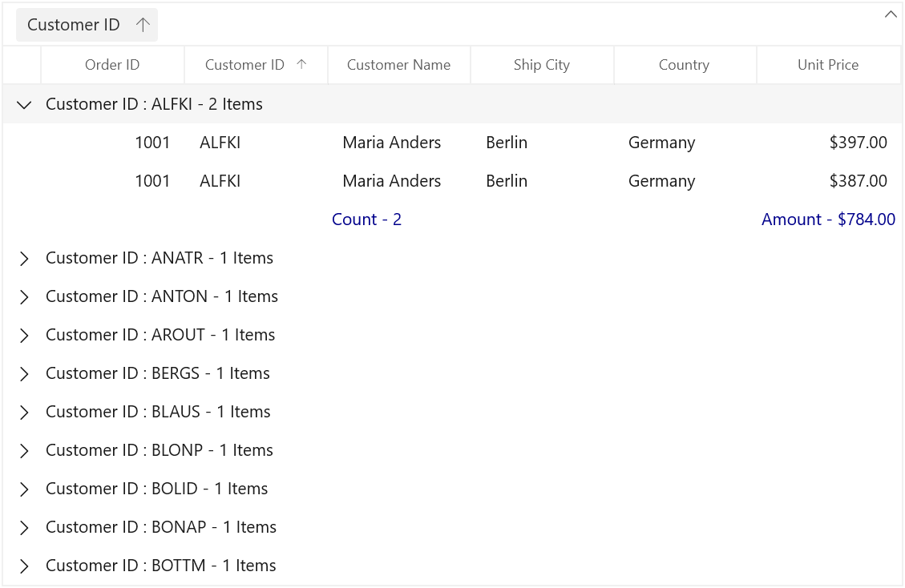The width and height of the screenshot is (905, 588).
Task: Select Maria Anders cell in $397.00 row
Action: [399, 143]
